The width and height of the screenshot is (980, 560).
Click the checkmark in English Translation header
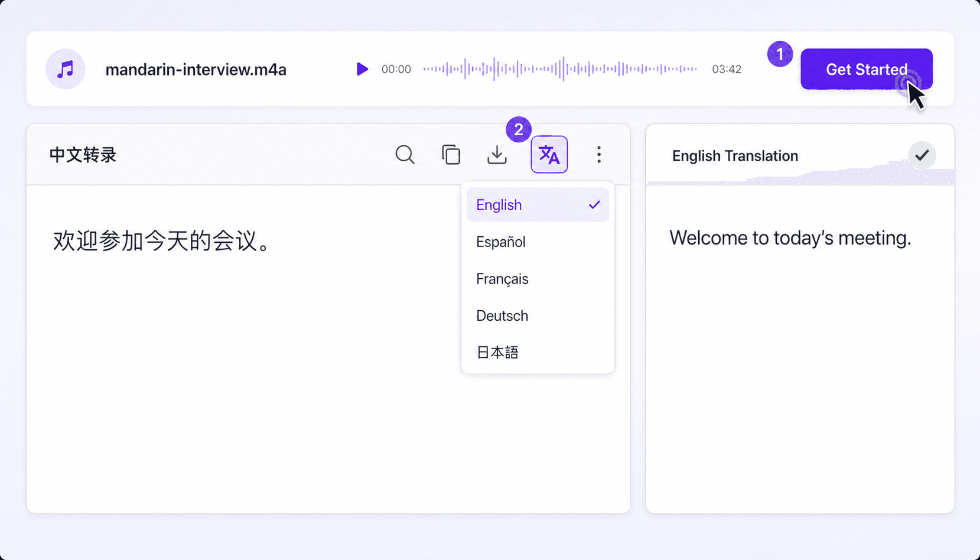pyautogui.click(x=922, y=155)
